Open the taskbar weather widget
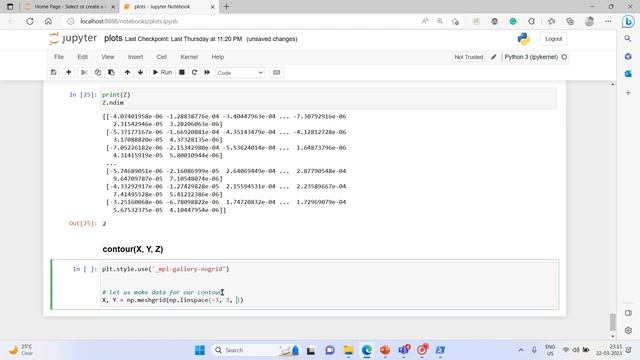 (21, 350)
